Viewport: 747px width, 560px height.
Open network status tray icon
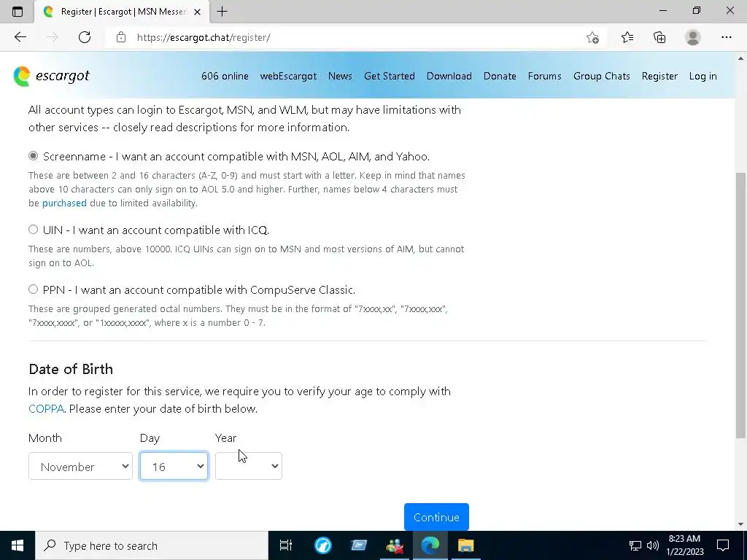635,545
